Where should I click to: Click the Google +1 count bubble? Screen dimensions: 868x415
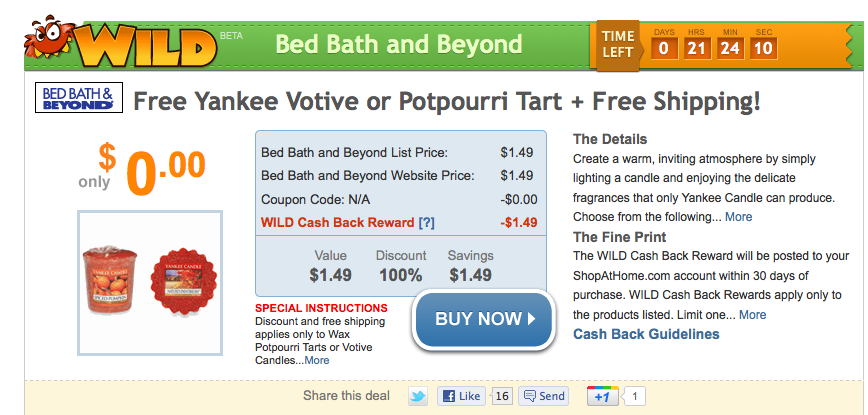637,396
